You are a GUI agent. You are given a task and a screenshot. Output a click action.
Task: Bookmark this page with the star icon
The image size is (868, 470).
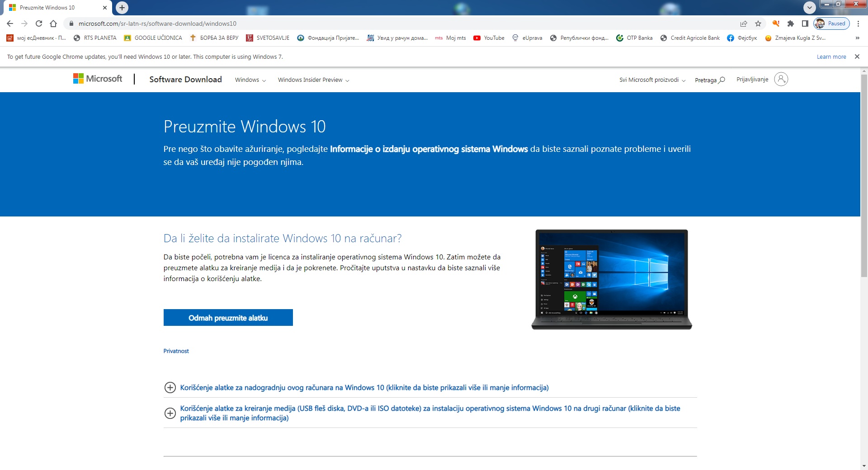pyautogui.click(x=758, y=23)
